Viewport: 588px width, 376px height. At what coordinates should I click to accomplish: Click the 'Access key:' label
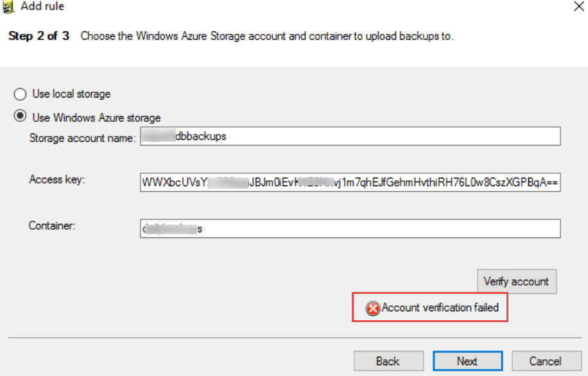pyautogui.click(x=57, y=180)
